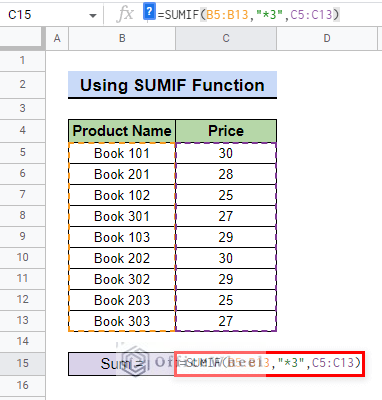Select price cell for Book 203
Viewport: 382px width, 400px height.
coord(226,300)
